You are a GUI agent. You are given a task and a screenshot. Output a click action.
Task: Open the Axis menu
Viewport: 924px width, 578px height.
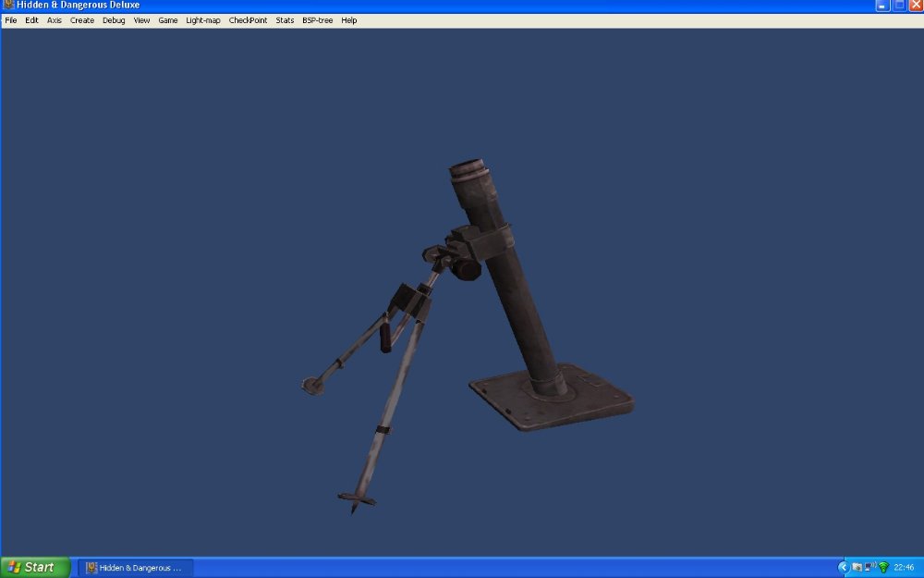pyautogui.click(x=55, y=20)
